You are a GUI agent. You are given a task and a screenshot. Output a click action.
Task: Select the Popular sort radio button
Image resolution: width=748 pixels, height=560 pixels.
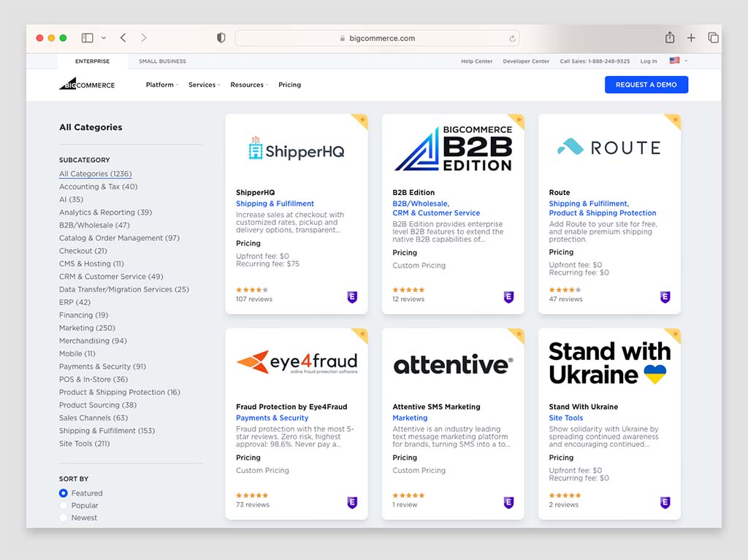coord(64,505)
